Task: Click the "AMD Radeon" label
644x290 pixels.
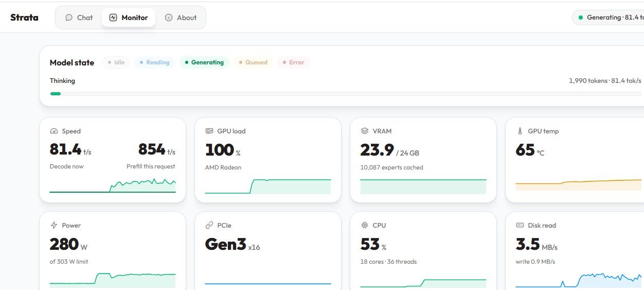Action: coord(223,167)
